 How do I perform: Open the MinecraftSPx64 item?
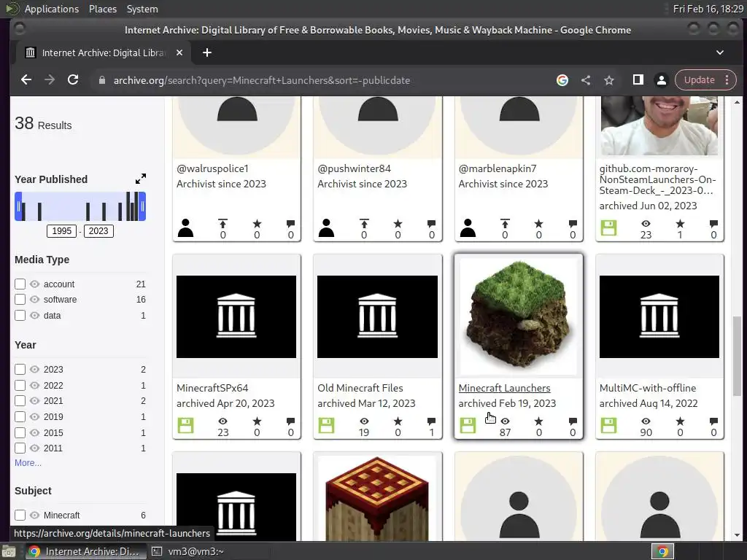pyautogui.click(x=212, y=388)
